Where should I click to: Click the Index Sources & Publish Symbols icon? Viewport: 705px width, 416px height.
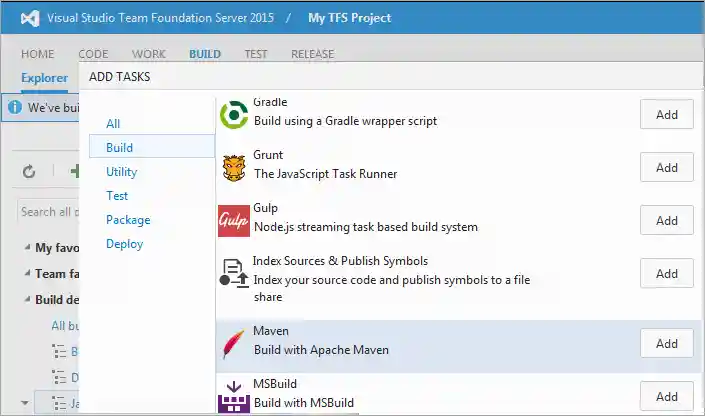tap(234, 273)
